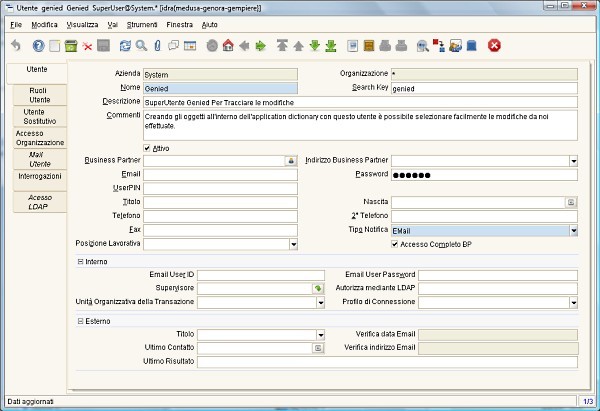This screenshot has height=411, width=600.
Task: Expand Posizione Lavorativa dropdown
Action: point(293,244)
